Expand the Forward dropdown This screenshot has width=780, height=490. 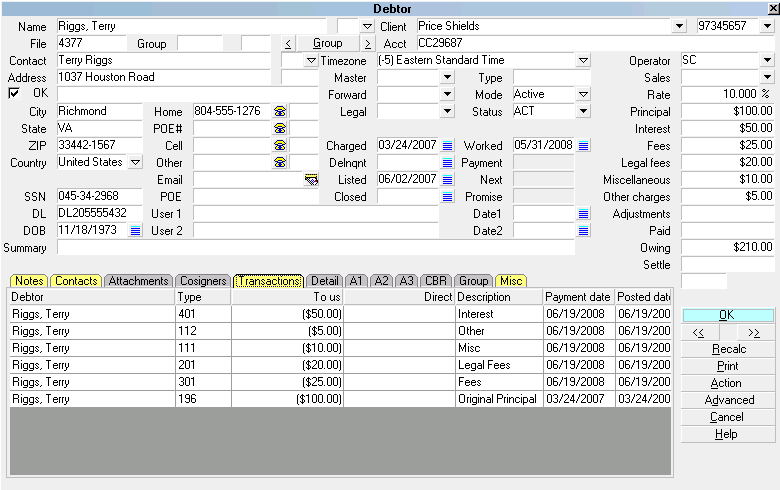(x=447, y=95)
